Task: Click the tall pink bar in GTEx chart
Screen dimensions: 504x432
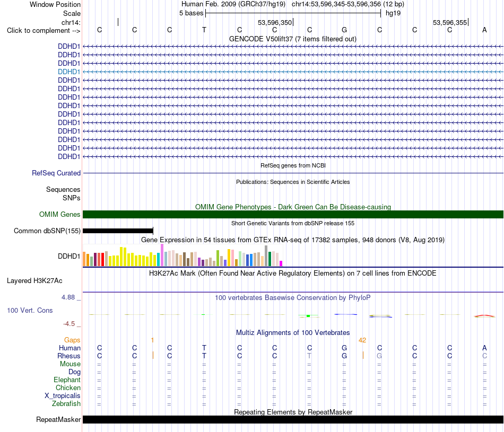Action: [162, 255]
